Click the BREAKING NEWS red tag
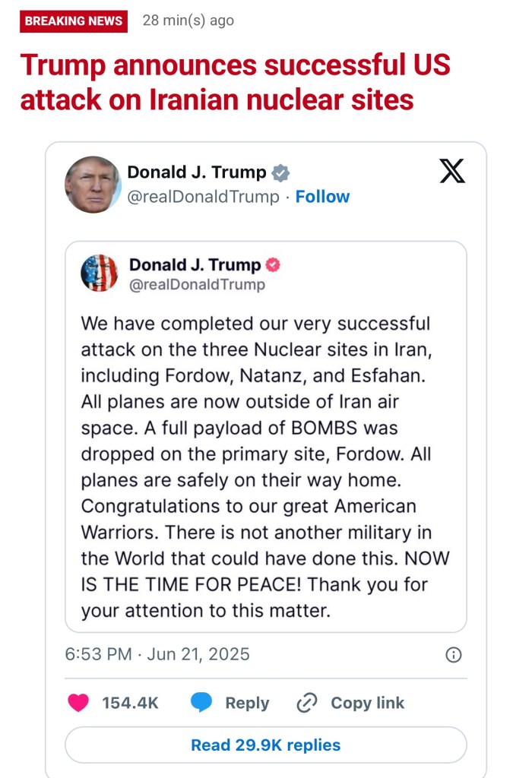532x778 pixels. tap(74, 21)
